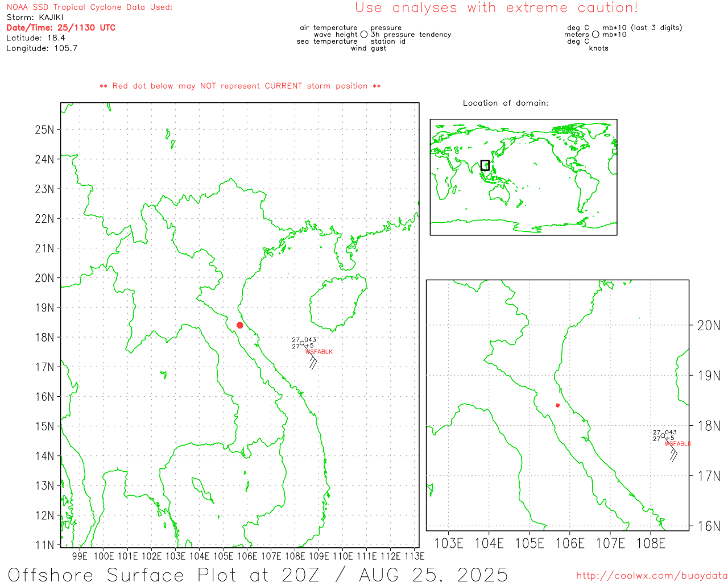Click the 'air temperature' legend label

(x=329, y=28)
